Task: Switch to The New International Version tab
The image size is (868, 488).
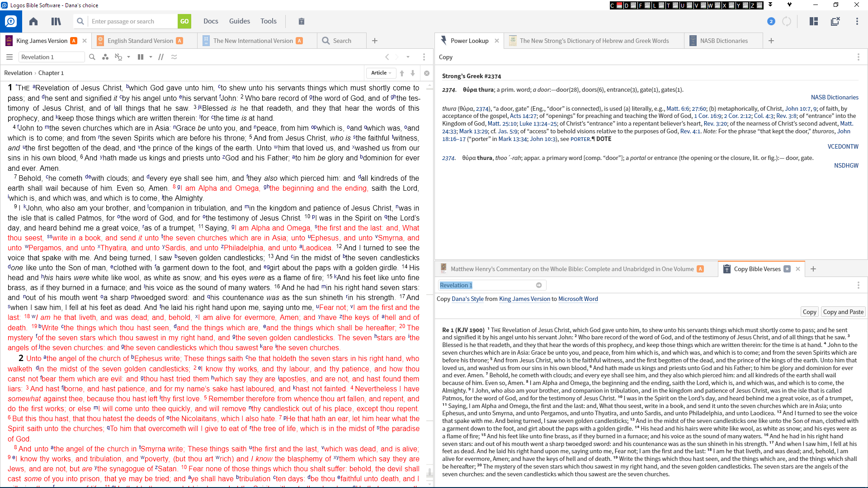Action: [x=253, y=41]
